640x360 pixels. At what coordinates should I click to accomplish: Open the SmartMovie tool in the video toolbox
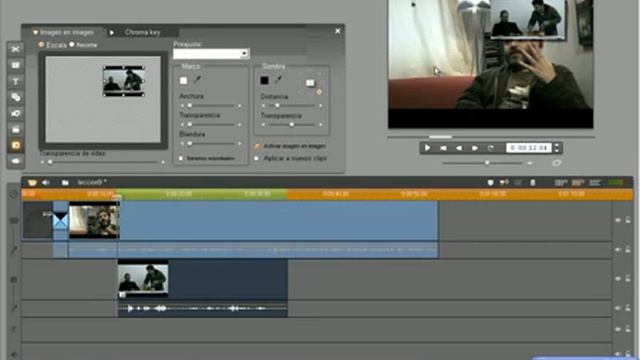(16, 129)
